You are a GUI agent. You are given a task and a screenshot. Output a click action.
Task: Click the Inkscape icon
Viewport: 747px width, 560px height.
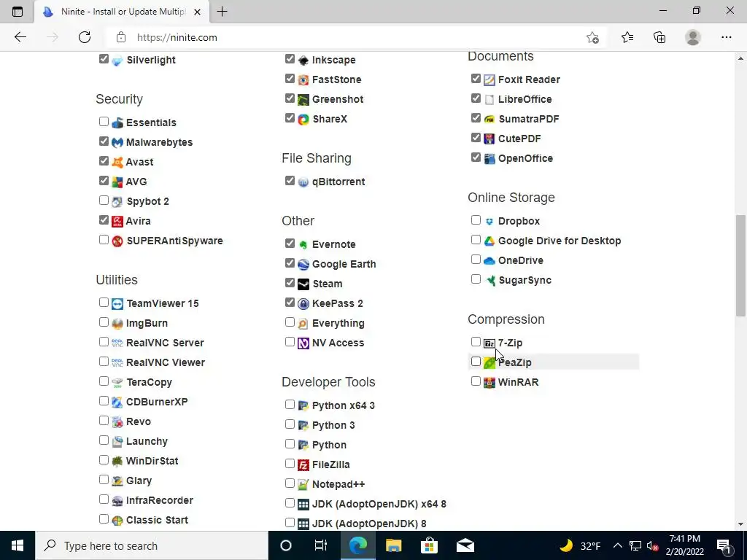coord(303,60)
